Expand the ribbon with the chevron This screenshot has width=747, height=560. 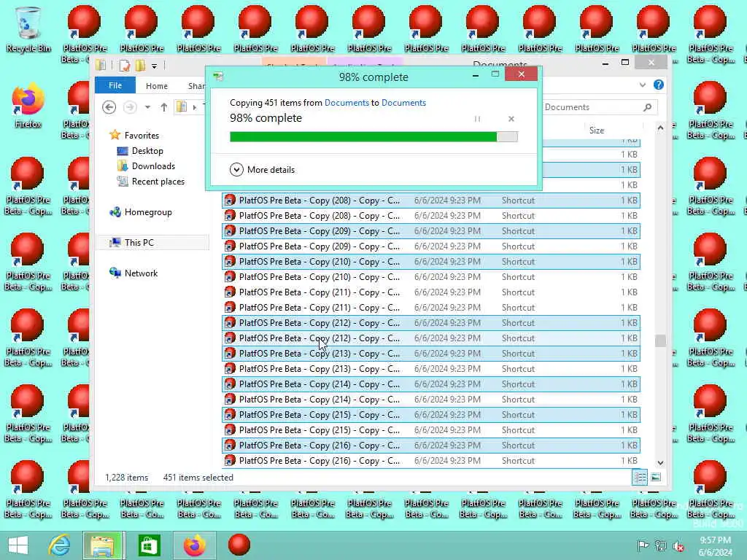point(643,85)
